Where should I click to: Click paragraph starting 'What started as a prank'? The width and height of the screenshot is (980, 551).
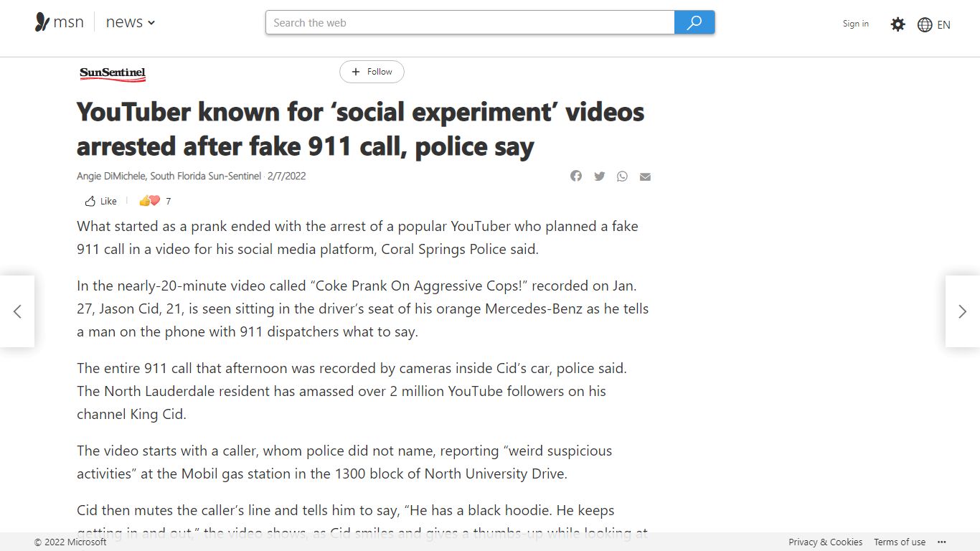point(357,237)
